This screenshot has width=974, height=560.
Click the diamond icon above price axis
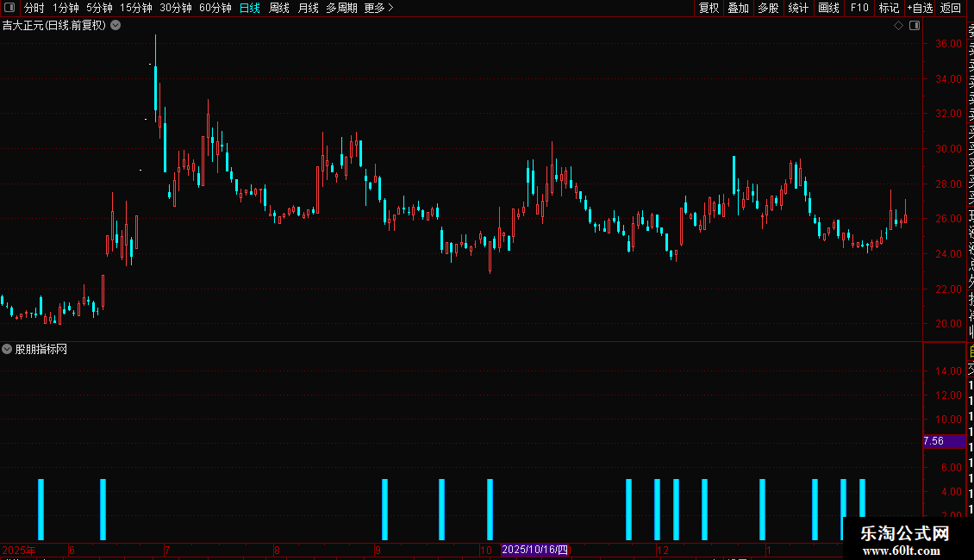pos(898,26)
